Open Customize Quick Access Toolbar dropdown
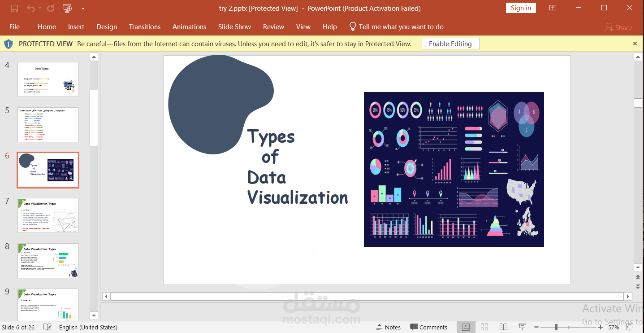Screen dimensions: 644x333 (83, 8)
